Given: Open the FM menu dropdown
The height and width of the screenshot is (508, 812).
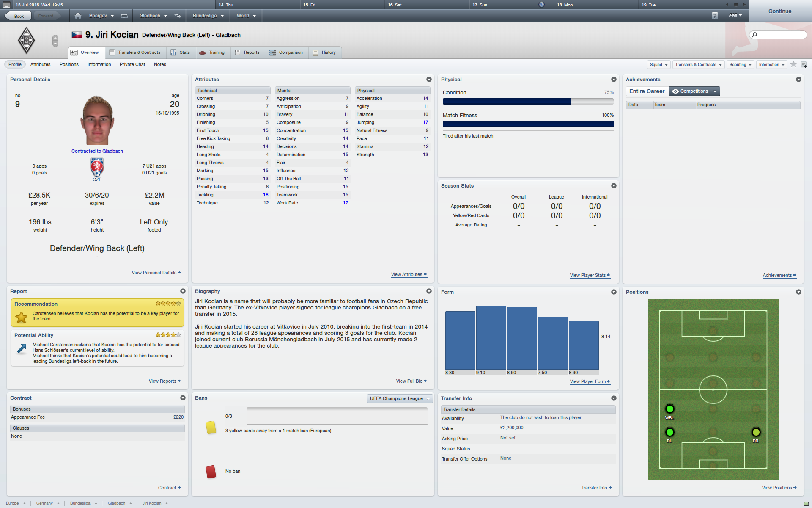Looking at the screenshot, I should click(x=735, y=16).
